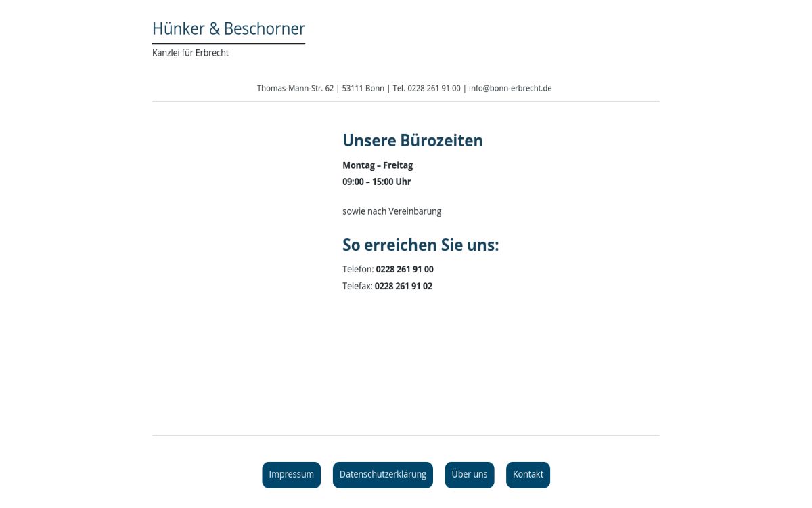812x508 pixels.
Task: Select the Montag – Freitag text
Action: point(378,165)
